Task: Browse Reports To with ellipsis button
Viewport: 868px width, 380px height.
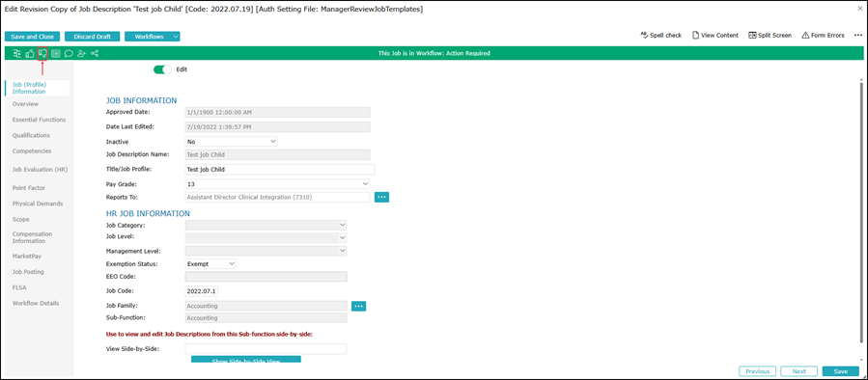Action: tap(382, 197)
